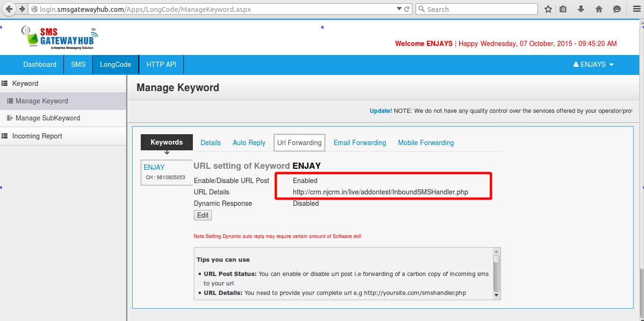Image resolution: width=644 pixels, height=321 pixels.
Task: Open the Dashboard menu item
Action: point(40,64)
